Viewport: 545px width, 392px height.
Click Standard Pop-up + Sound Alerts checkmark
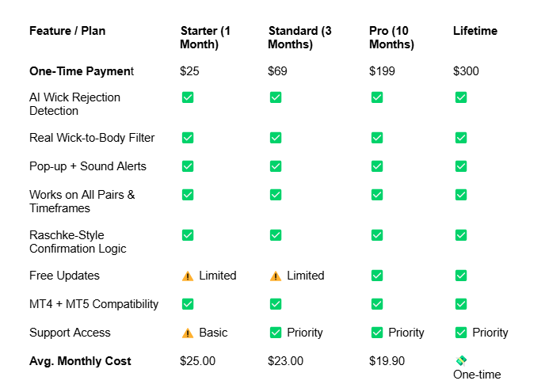(x=276, y=166)
